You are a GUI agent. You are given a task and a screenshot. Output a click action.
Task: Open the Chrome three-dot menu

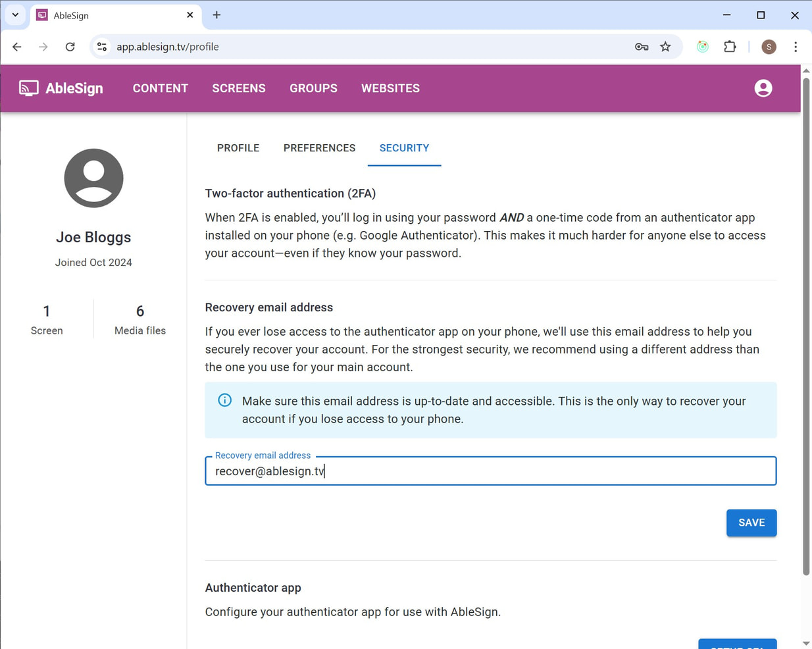pyautogui.click(x=796, y=47)
